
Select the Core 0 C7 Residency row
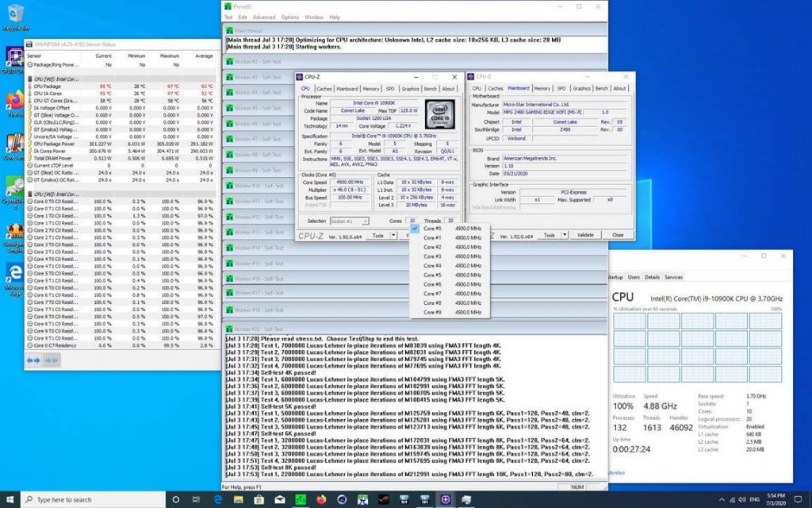coord(122,345)
